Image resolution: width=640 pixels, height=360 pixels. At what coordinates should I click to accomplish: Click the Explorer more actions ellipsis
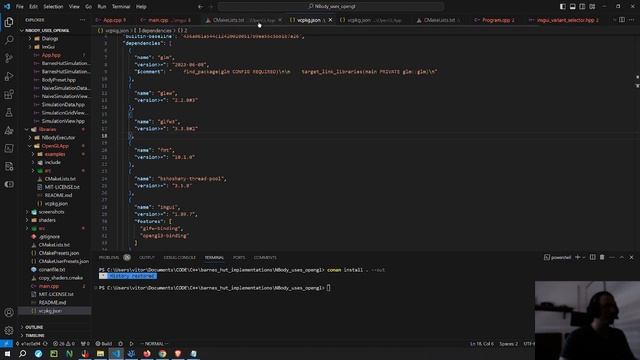pos(83,20)
